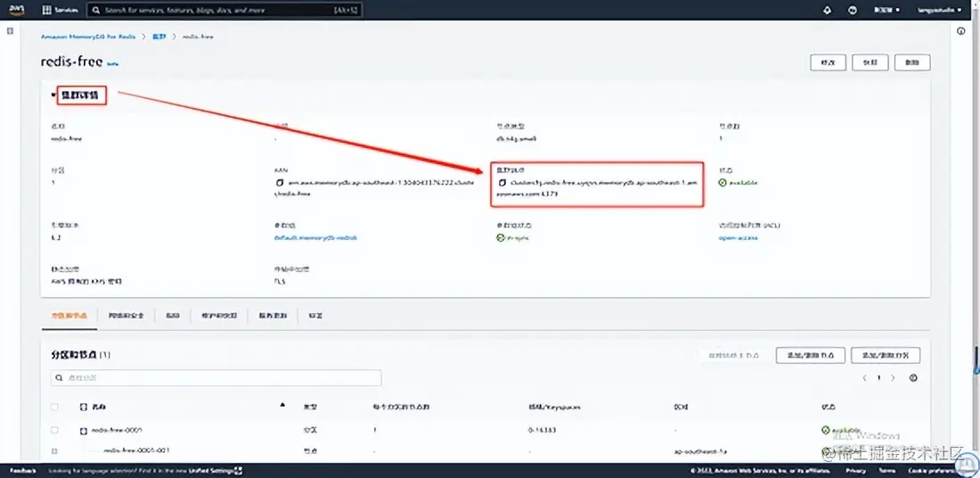Viewport: 980px width, 478px height.
Task: Tick the checkbox for shard redis-free-0001
Action: [x=54, y=431]
